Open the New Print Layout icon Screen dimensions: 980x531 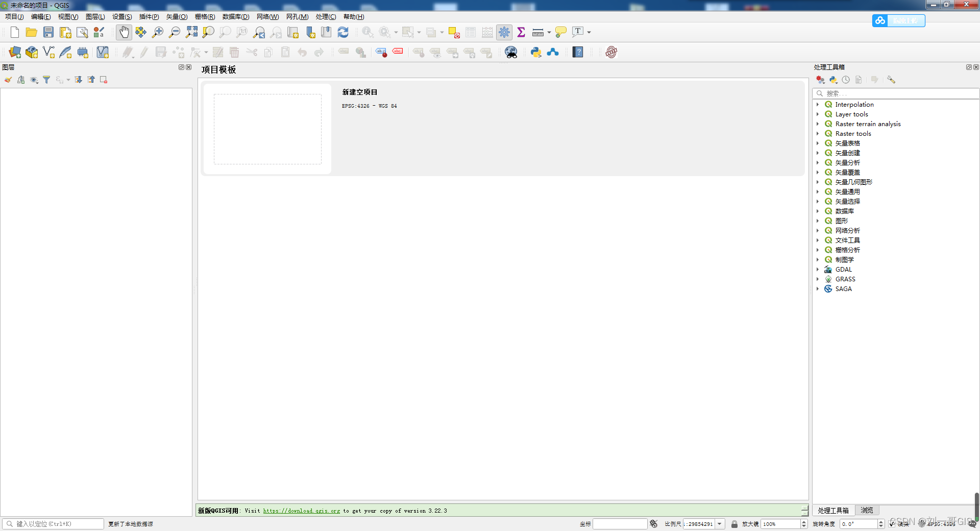click(65, 32)
